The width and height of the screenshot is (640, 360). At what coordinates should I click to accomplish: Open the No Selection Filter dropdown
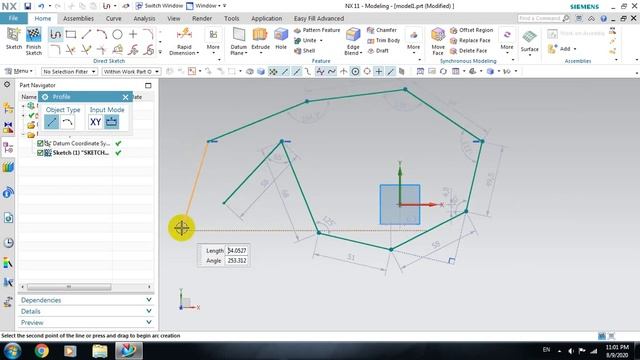pos(69,71)
